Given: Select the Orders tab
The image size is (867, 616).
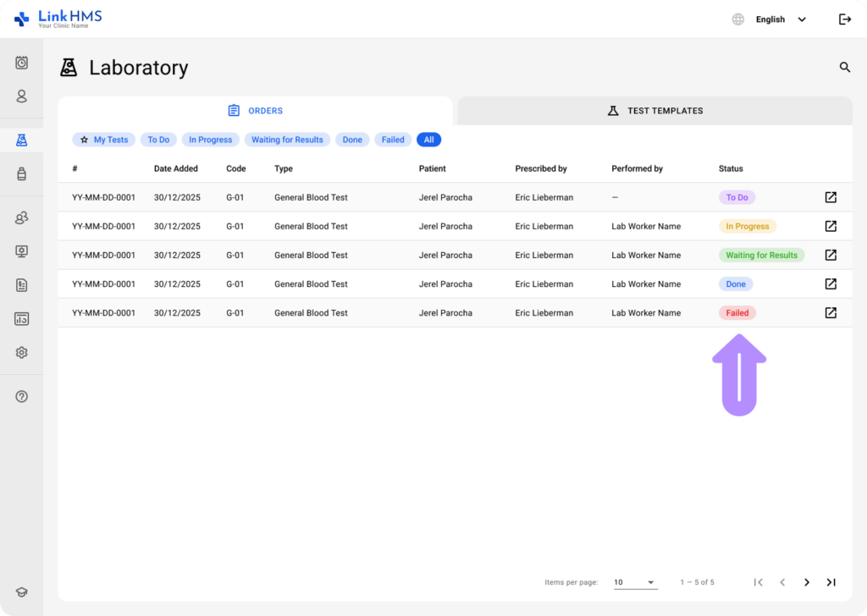Looking at the screenshot, I should point(255,111).
